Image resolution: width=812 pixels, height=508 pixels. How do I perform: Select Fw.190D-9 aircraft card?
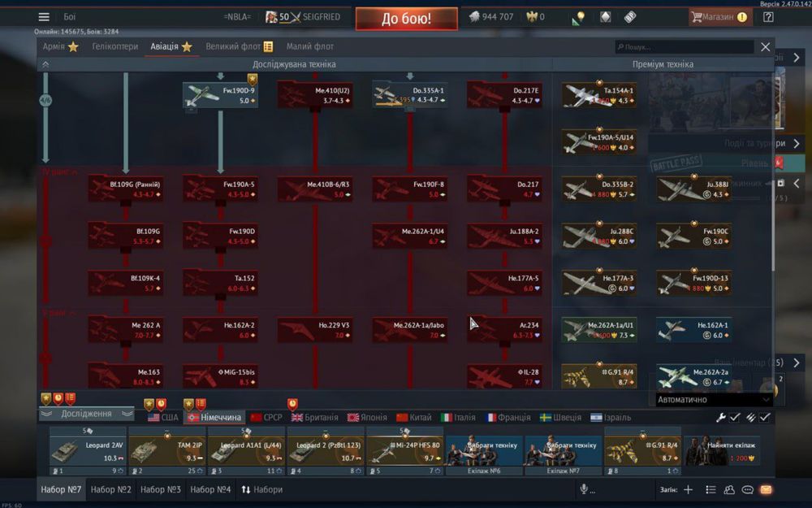pos(220,95)
